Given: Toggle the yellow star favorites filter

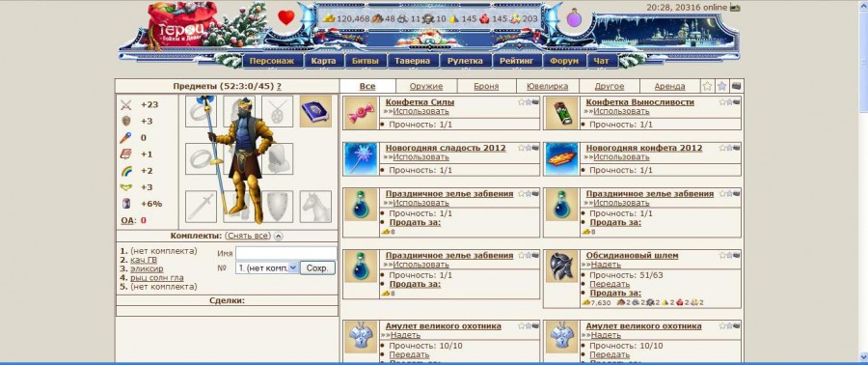Looking at the screenshot, I should 707,86.
